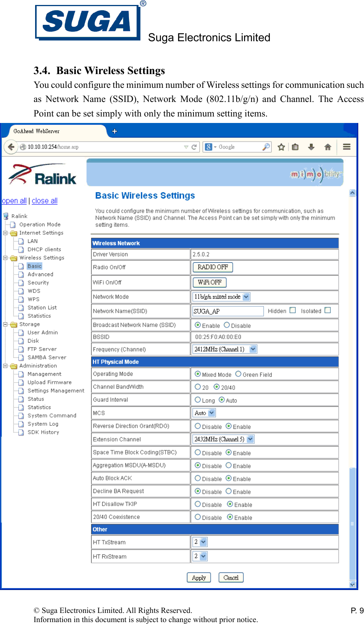Reload the page with the refresh icon
This screenshot has height=624, width=364.
pyautogui.click(x=194, y=147)
